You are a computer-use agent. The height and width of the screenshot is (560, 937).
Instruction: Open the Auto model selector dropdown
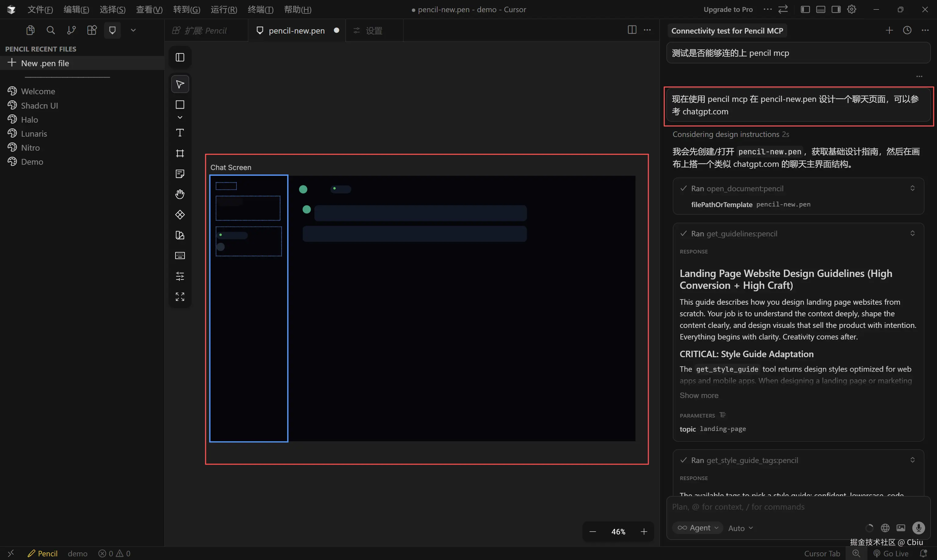tap(741, 528)
